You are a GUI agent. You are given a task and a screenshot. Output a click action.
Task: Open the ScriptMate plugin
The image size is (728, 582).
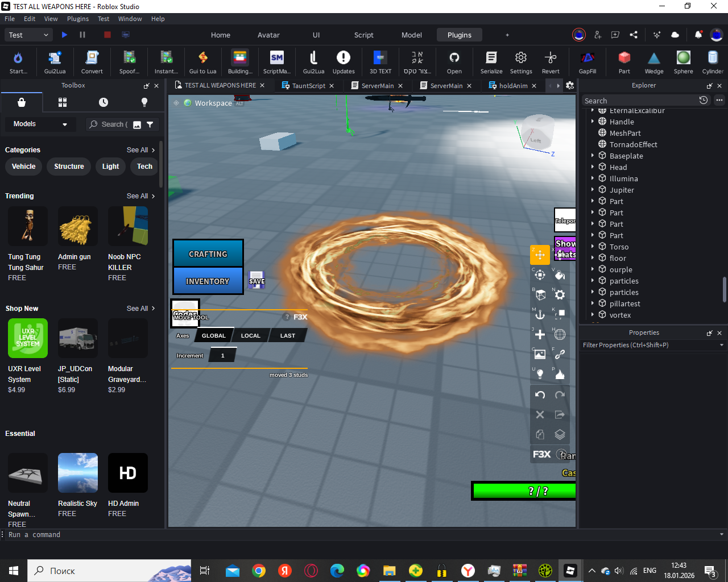(x=277, y=62)
